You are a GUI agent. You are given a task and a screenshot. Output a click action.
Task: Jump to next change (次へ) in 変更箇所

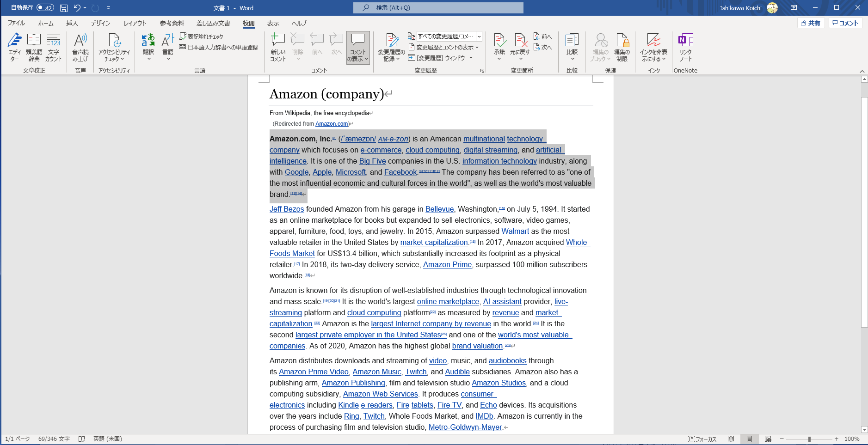[543, 47]
